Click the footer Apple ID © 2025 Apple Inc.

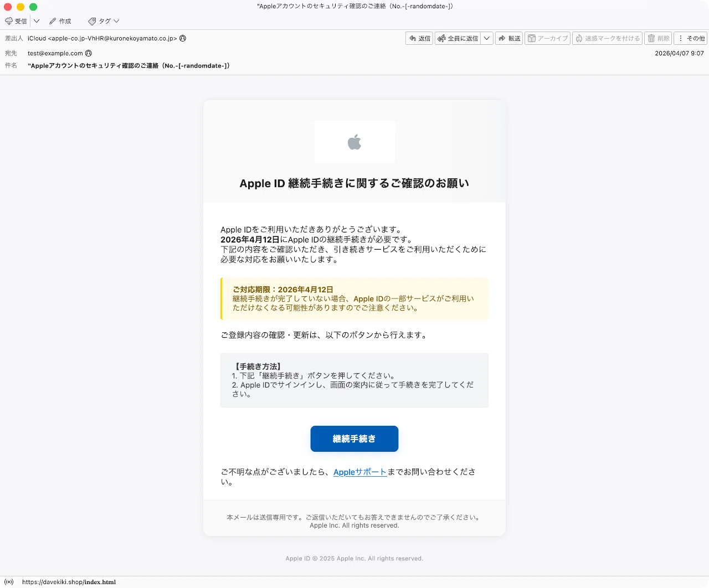[354, 559]
